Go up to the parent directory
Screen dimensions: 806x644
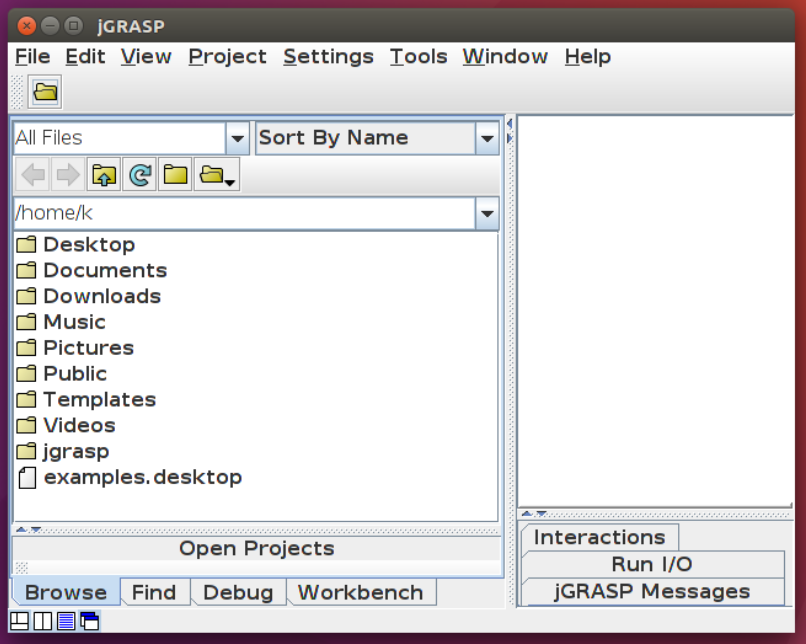[104, 175]
